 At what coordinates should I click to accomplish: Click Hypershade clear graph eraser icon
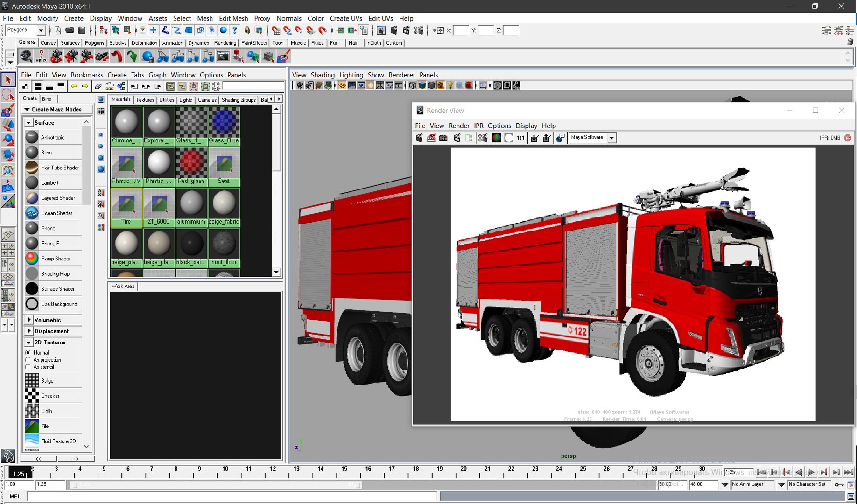tap(98, 86)
